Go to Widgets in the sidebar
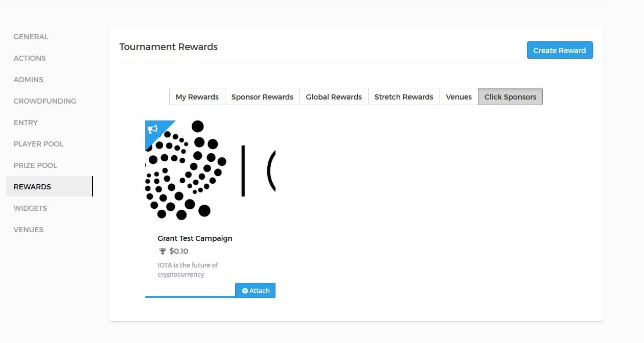 (x=30, y=208)
